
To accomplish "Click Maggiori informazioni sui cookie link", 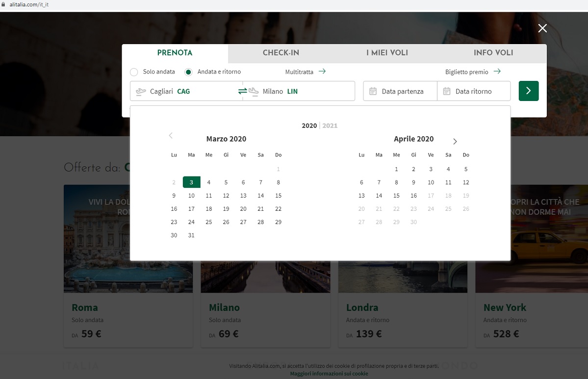I will pos(329,374).
